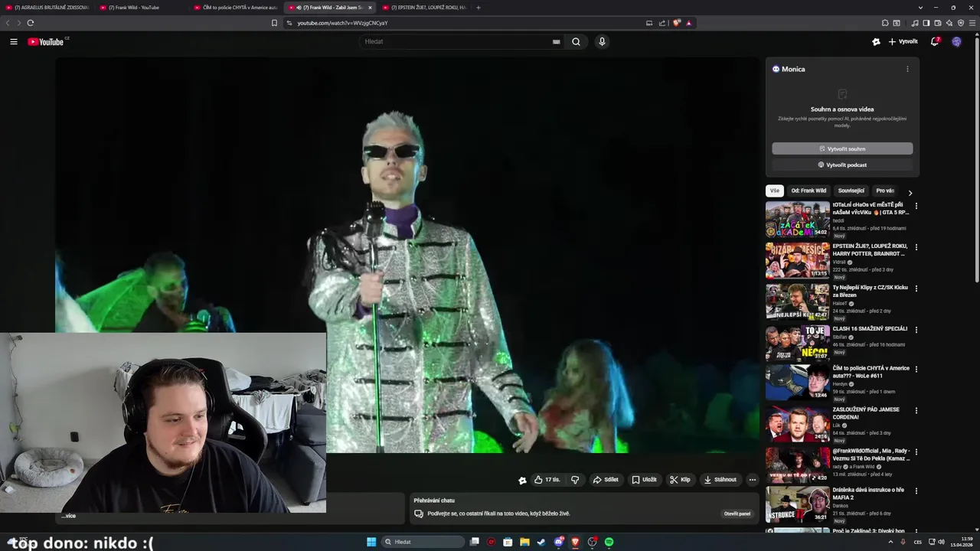
Task: Go to the YouTube home logo
Action: pyautogui.click(x=47, y=41)
